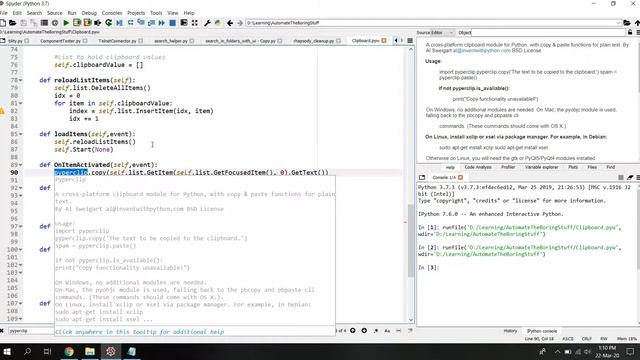640x360 pixels.
Task: Open the editor pane options menu
Action: [x=410, y=40]
